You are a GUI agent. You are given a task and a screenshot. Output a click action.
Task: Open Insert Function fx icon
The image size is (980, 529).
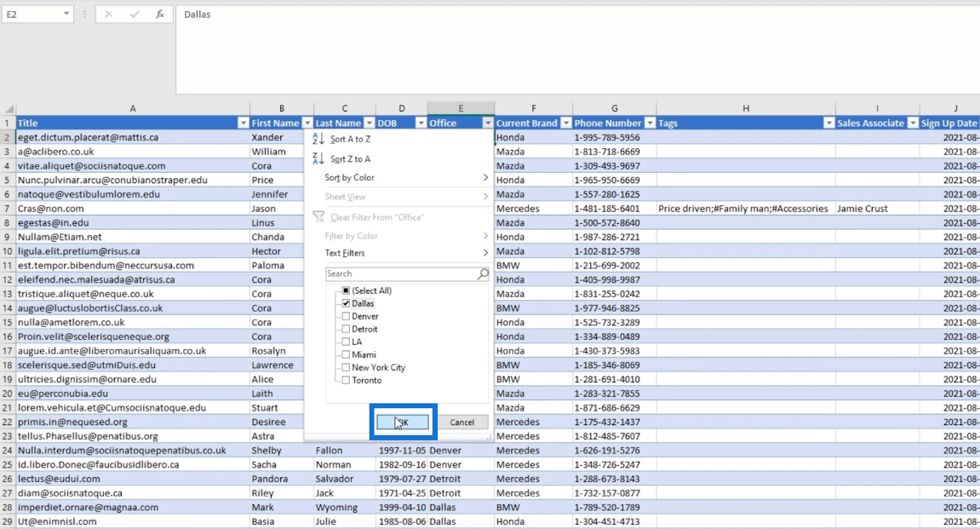point(160,14)
